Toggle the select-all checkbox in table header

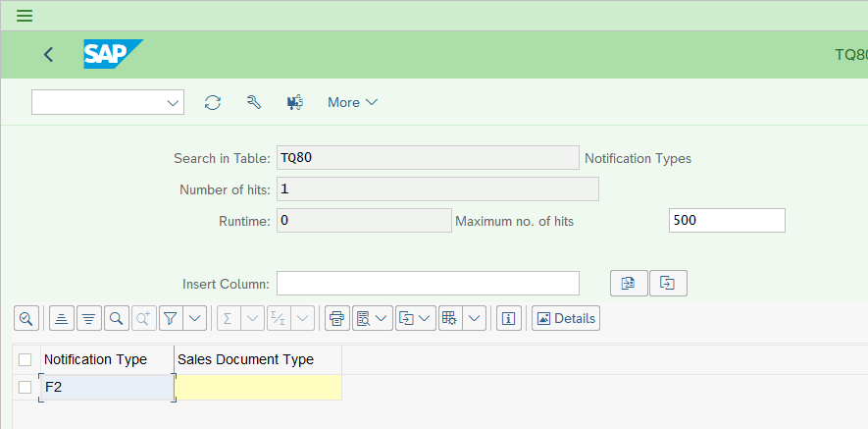point(25,360)
